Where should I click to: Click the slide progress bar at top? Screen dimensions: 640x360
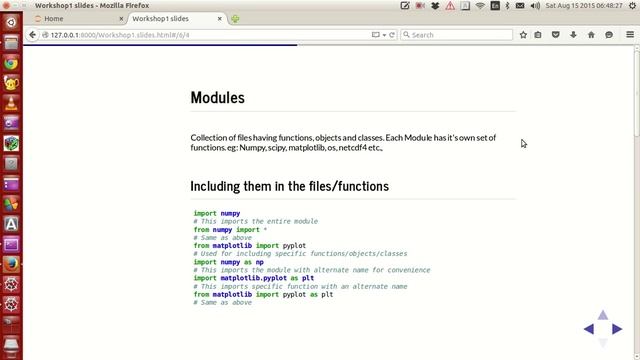(329, 45)
